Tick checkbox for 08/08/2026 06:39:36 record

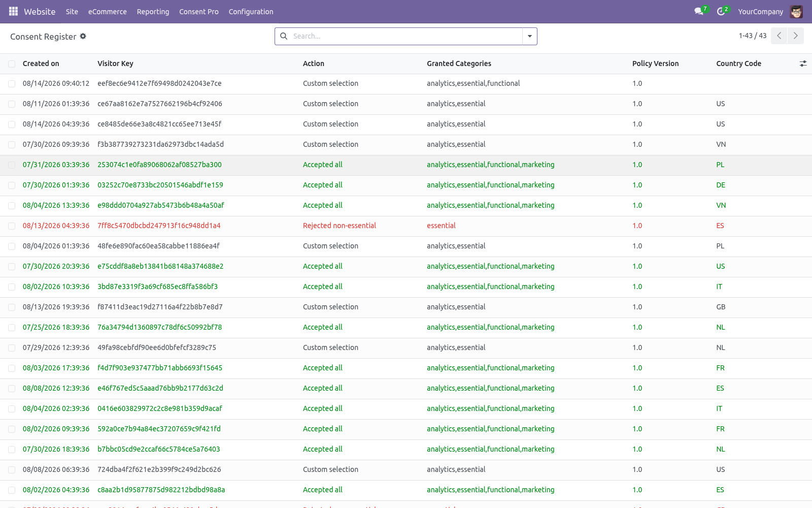pos(12,470)
